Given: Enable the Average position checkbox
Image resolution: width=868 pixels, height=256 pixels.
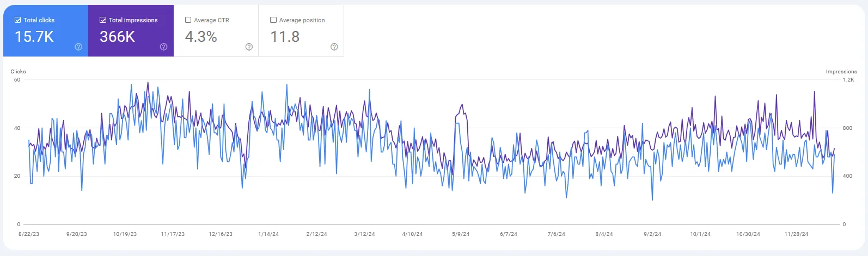Looking at the screenshot, I should 273,20.
